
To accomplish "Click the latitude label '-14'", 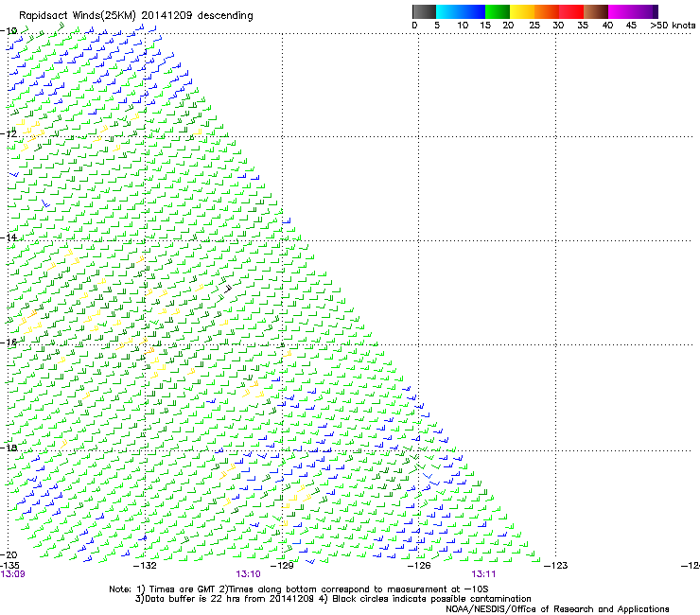I will click(9, 237).
